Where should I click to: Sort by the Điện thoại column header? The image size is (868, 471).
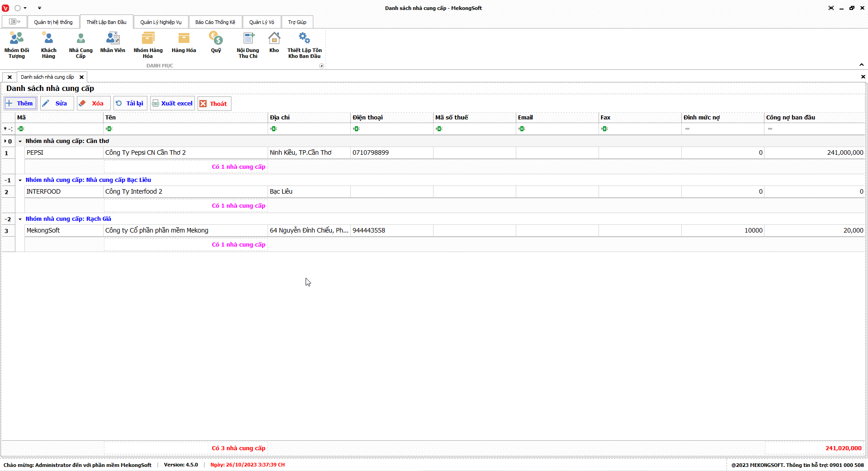[x=392, y=118]
